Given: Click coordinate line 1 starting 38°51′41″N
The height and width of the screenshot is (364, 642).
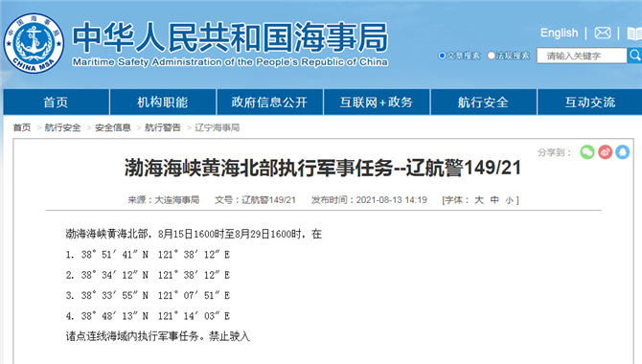Looking at the screenshot, I should [148, 255].
